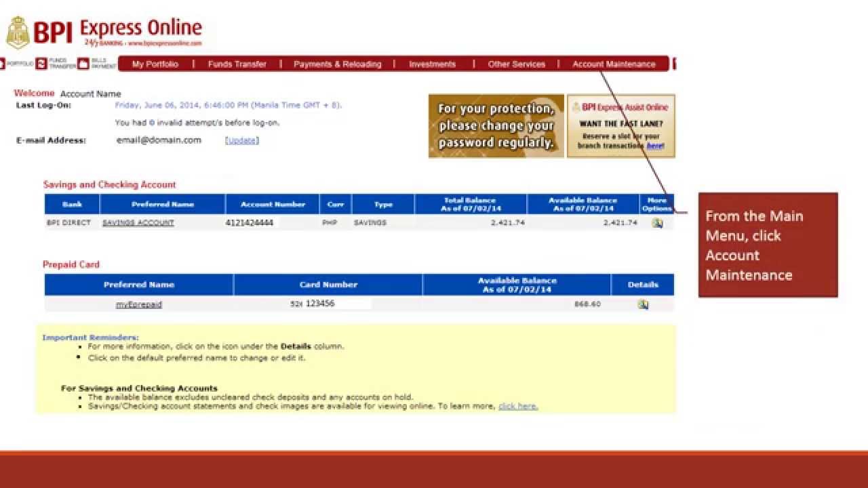
Task: Open the My Portfolio menu
Action: click(x=155, y=64)
